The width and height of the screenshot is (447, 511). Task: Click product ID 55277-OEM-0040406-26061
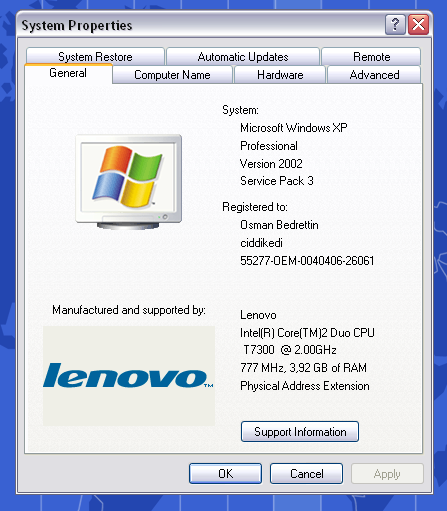[x=307, y=261]
